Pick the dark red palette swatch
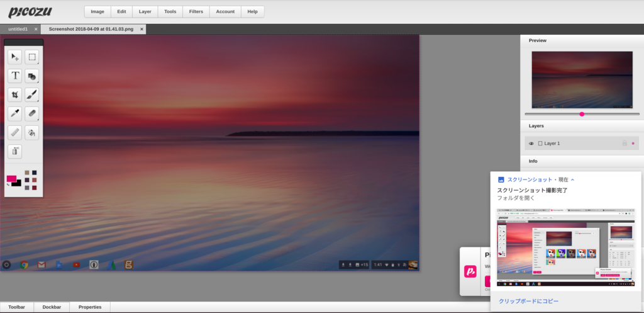 35,188
